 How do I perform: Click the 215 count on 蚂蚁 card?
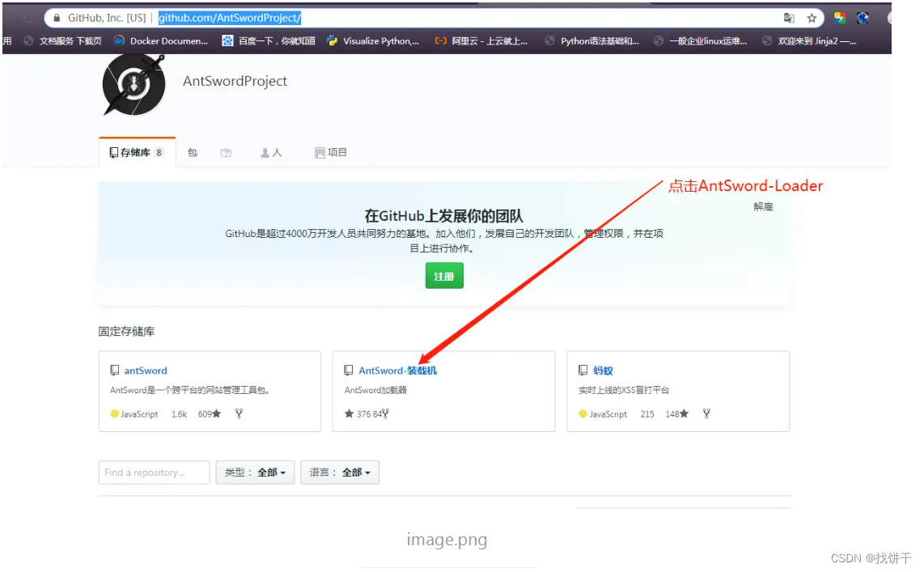coord(647,414)
